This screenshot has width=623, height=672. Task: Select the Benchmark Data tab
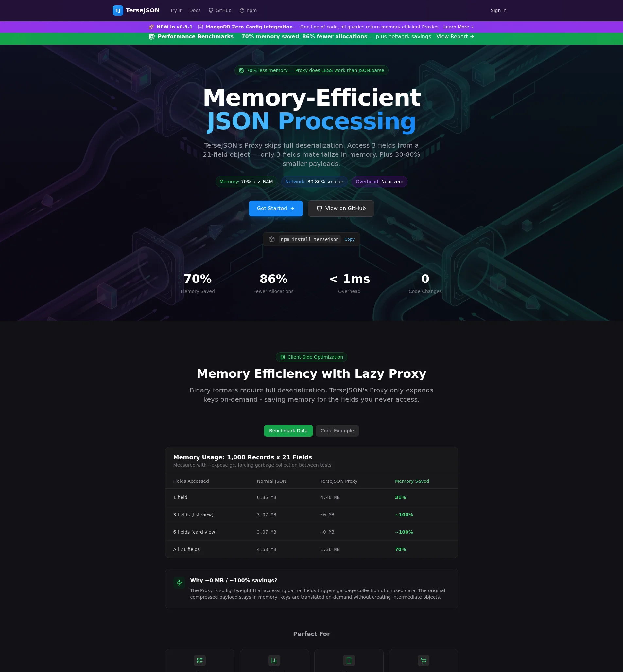click(x=288, y=430)
